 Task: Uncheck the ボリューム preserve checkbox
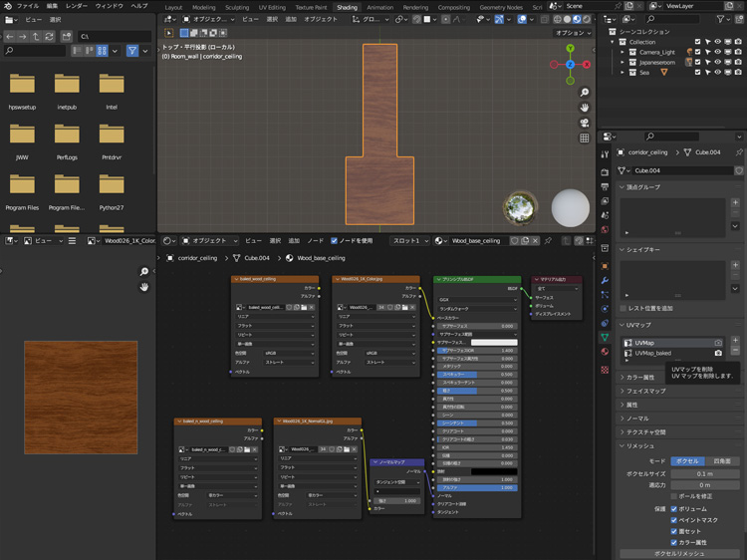(674, 508)
